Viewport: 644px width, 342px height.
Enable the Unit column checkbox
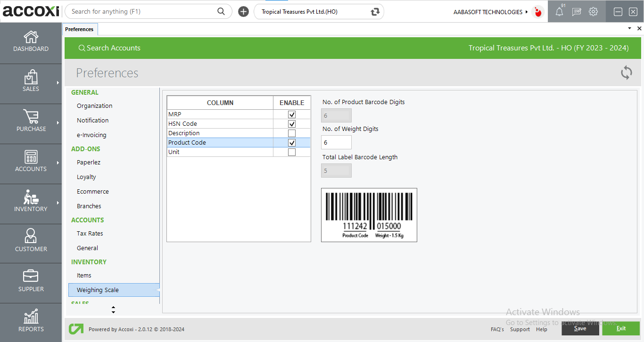click(x=292, y=152)
